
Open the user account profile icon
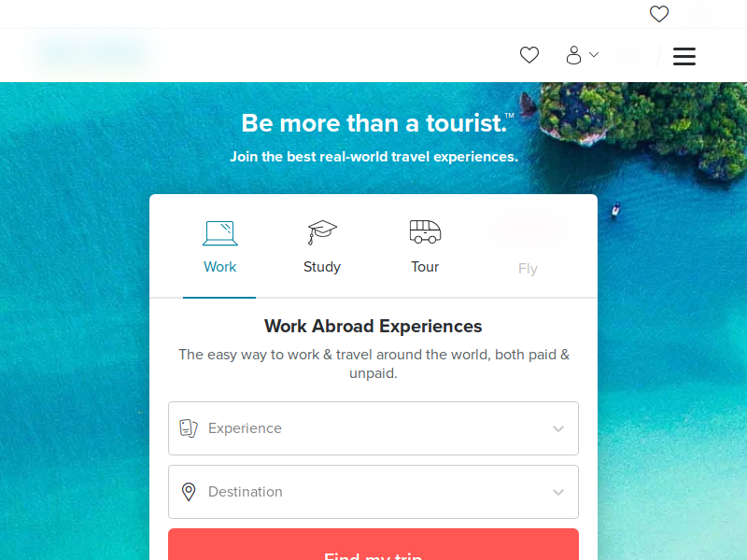(x=573, y=55)
